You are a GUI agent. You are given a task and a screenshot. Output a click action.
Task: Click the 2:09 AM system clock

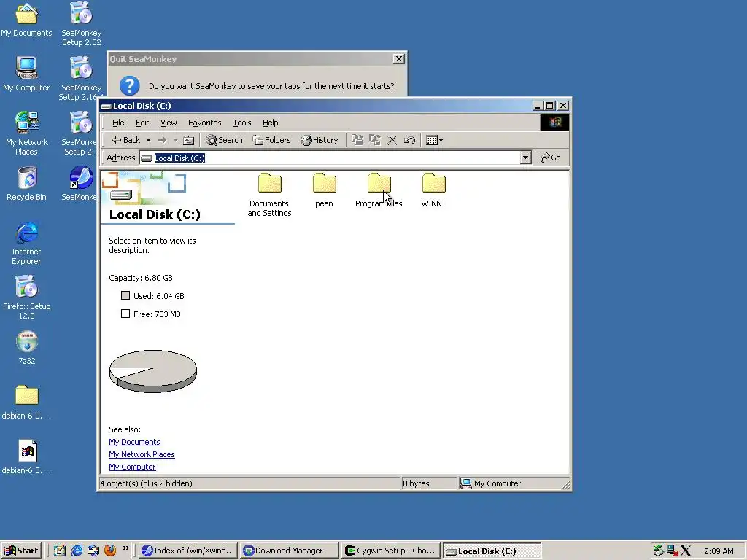[719, 551]
